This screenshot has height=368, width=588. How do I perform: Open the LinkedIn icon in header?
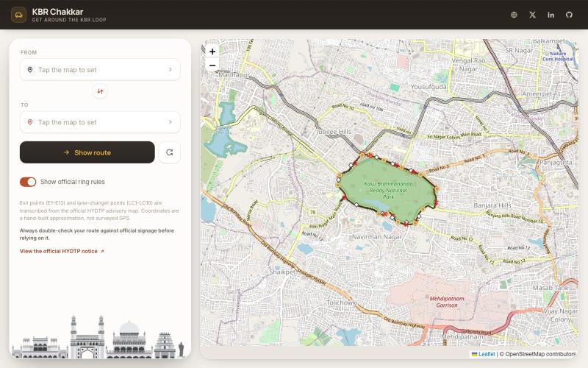point(551,15)
